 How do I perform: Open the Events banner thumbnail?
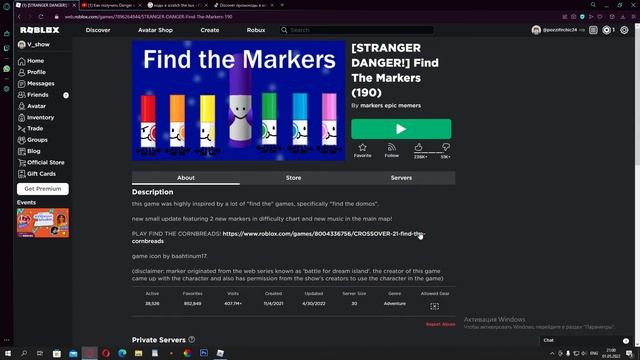[x=43, y=223]
